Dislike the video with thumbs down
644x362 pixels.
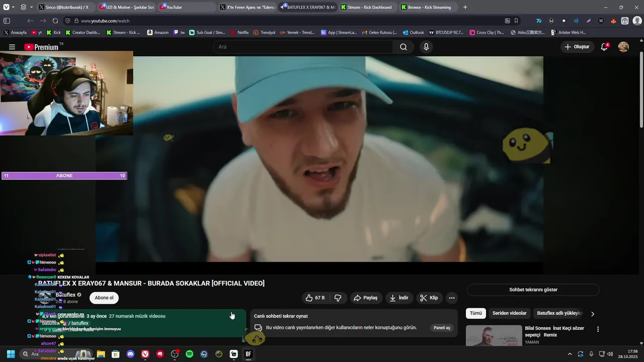click(x=338, y=298)
